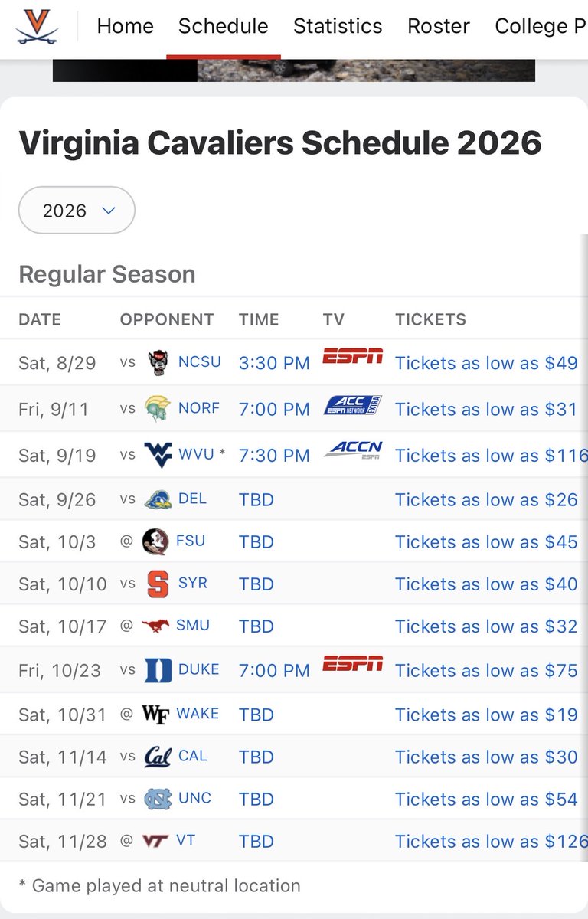Click the ACC Network Extra logo

[352, 404]
